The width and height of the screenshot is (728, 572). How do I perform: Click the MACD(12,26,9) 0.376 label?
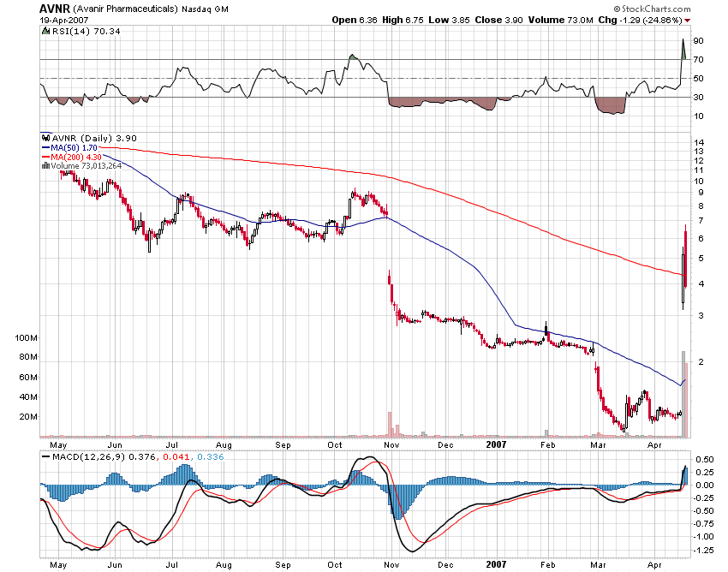104,457
